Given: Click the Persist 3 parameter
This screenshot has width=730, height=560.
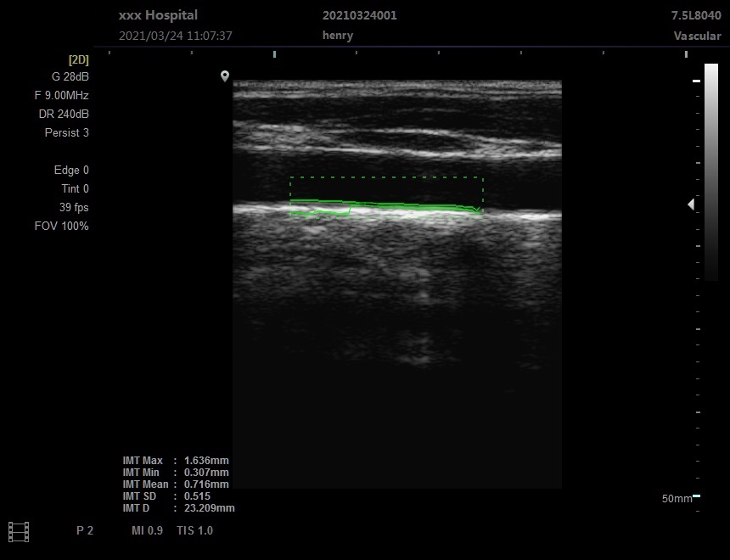Looking at the screenshot, I should pyautogui.click(x=66, y=132).
